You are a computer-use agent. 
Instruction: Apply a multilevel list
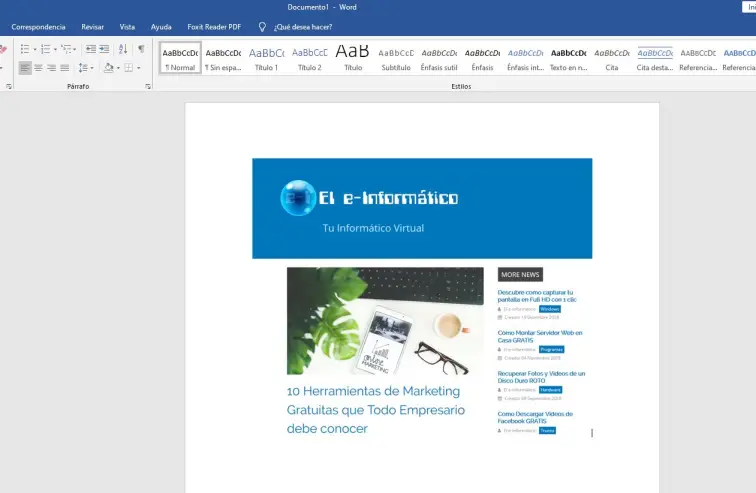pyautogui.click(x=66, y=49)
